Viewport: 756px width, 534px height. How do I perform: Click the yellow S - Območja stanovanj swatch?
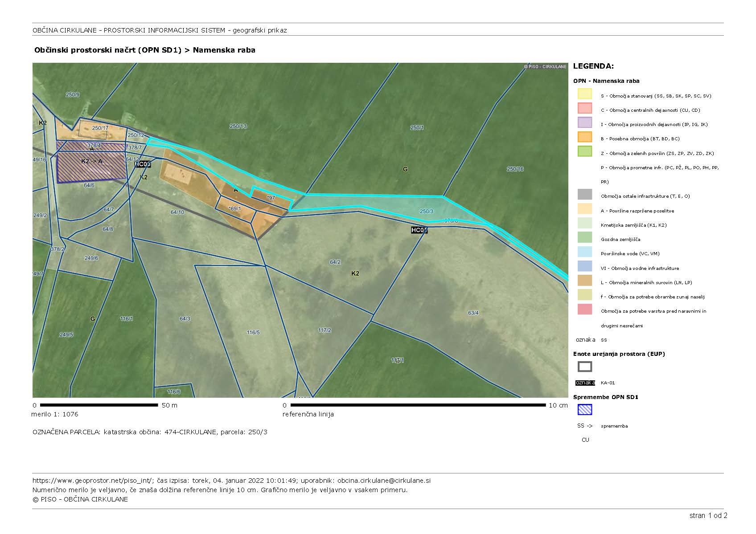(584, 94)
